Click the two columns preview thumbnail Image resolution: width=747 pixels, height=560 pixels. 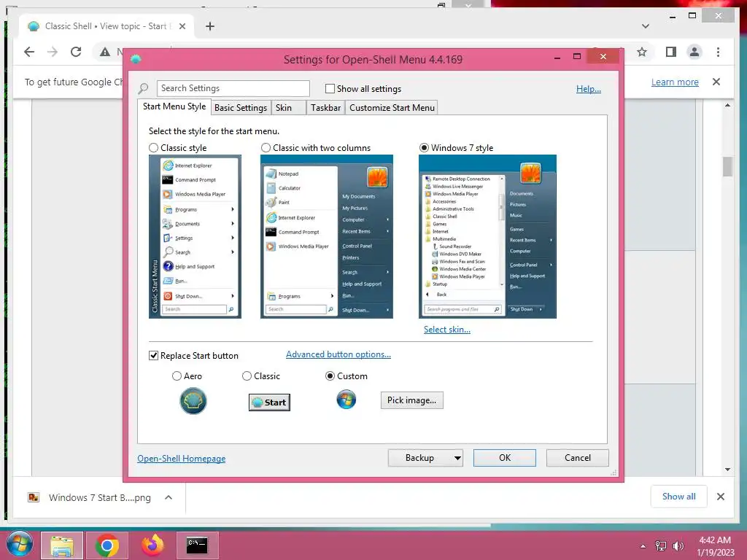point(327,237)
